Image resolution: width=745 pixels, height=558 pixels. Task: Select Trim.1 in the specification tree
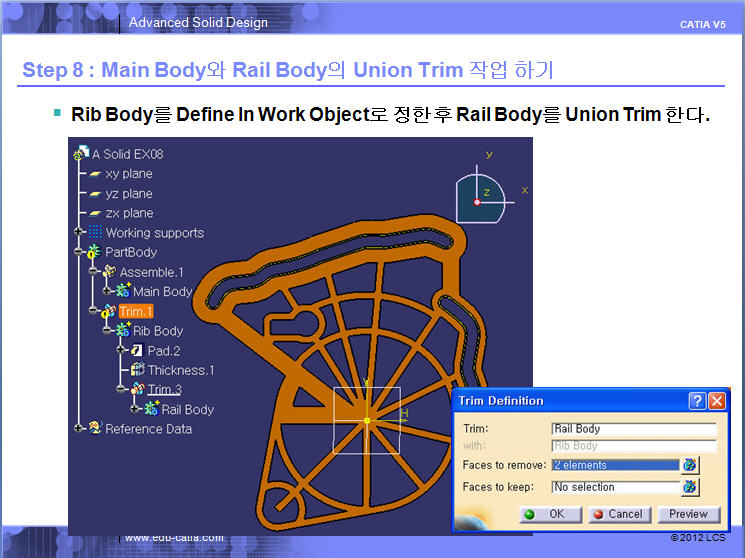135,311
